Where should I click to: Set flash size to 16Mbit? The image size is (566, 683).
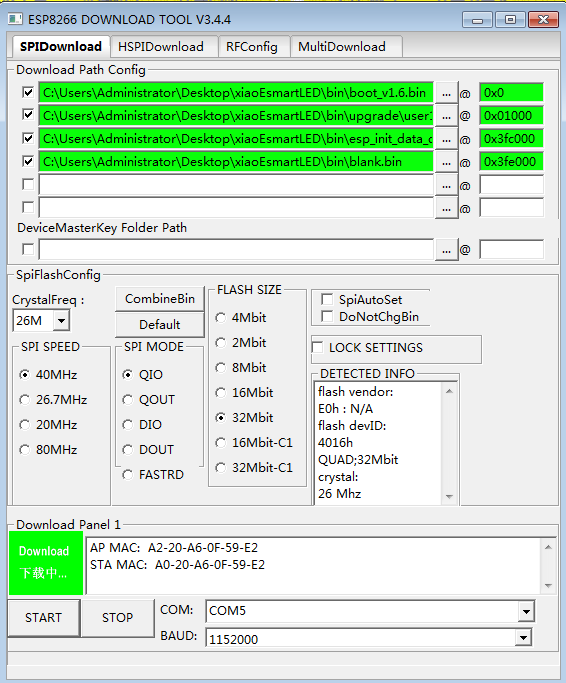click(221, 393)
